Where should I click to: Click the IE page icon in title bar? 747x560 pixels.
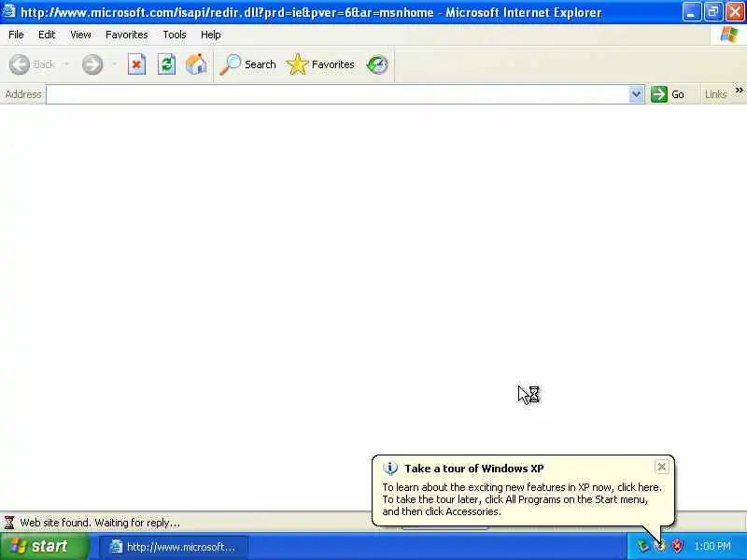[9, 12]
